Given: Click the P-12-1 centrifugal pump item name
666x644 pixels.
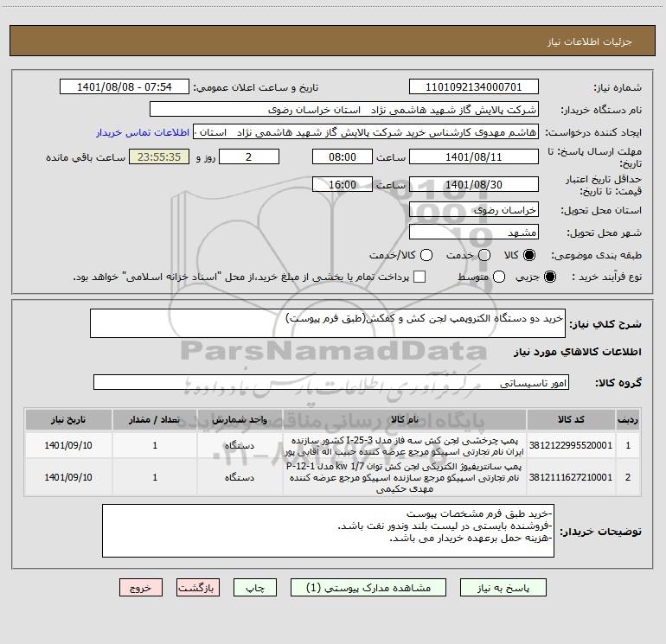Looking at the screenshot, I should pyautogui.click(x=405, y=477).
